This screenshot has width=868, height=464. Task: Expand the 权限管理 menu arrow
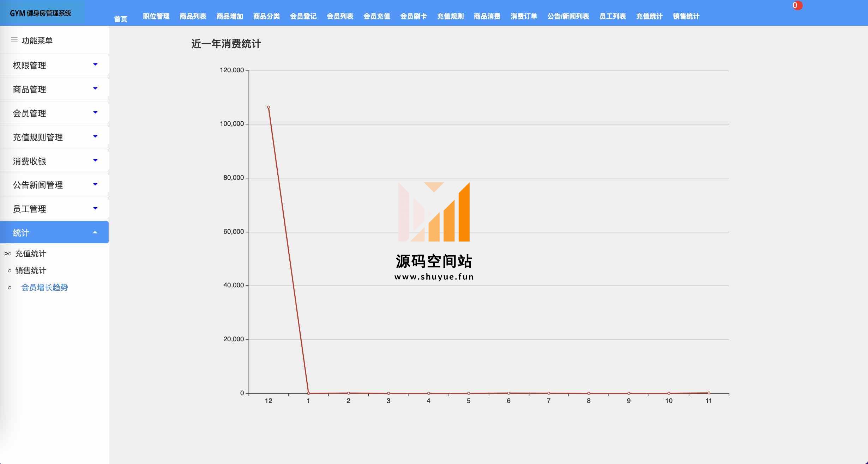click(x=95, y=65)
